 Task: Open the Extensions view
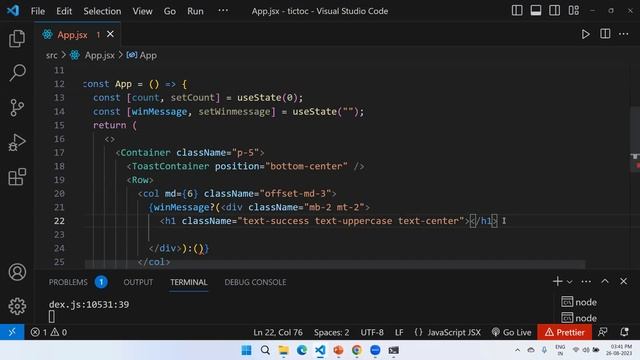[17, 177]
